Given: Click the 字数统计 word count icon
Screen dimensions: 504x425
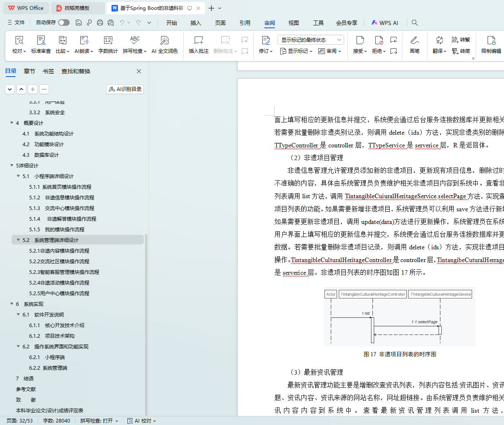Looking at the screenshot, I should point(108,44).
